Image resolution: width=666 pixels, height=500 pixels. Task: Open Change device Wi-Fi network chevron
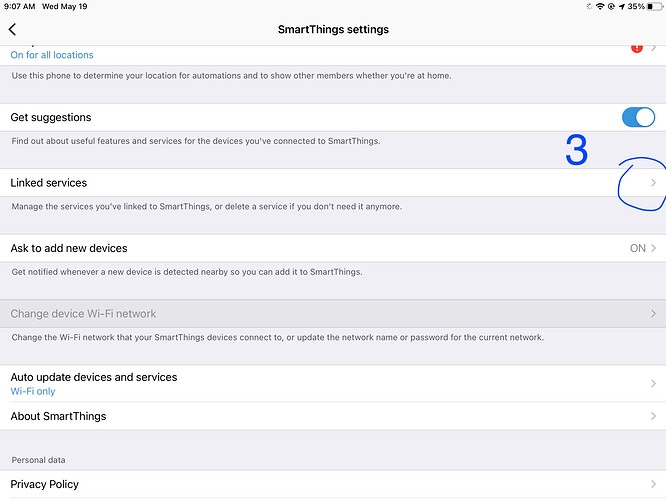[653, 314]
